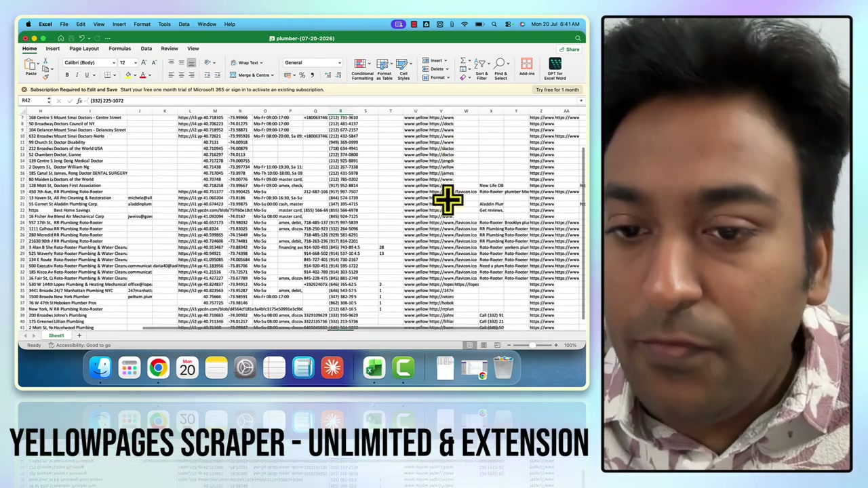The width and height of the screenshot is (868, 488).
Task: Open the Conditional Formatting dropdown
Action: pyautogui.click(x=362, y=68)
